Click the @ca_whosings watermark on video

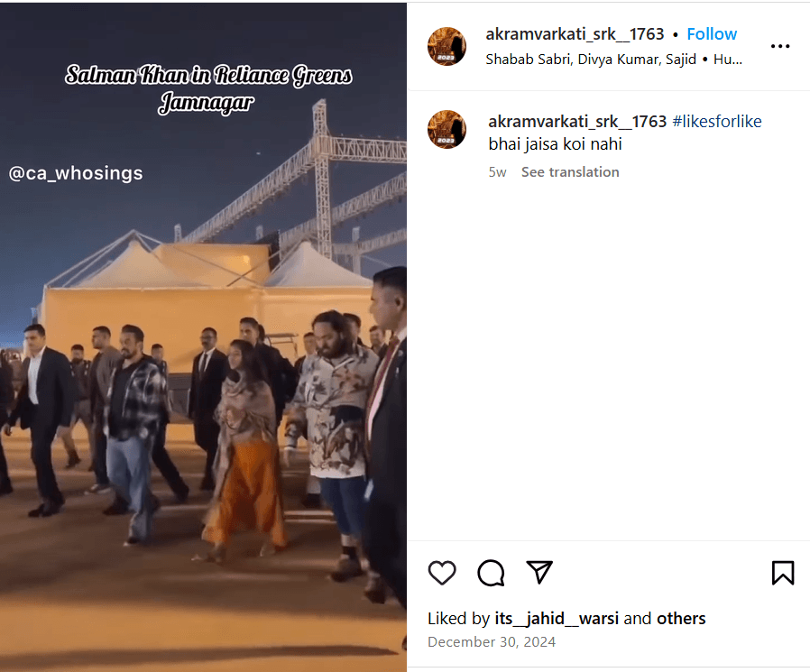(76, 173)
